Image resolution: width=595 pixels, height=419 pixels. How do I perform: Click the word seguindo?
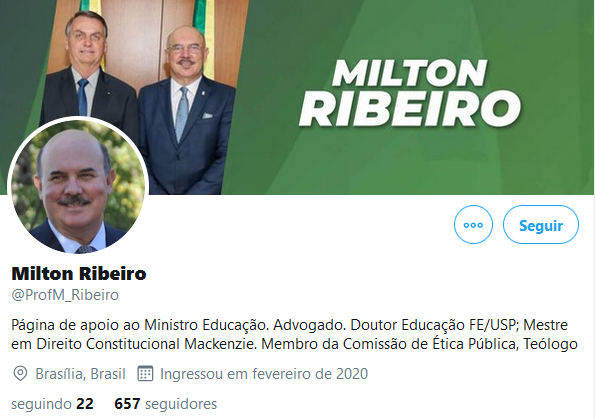[41, 405]
